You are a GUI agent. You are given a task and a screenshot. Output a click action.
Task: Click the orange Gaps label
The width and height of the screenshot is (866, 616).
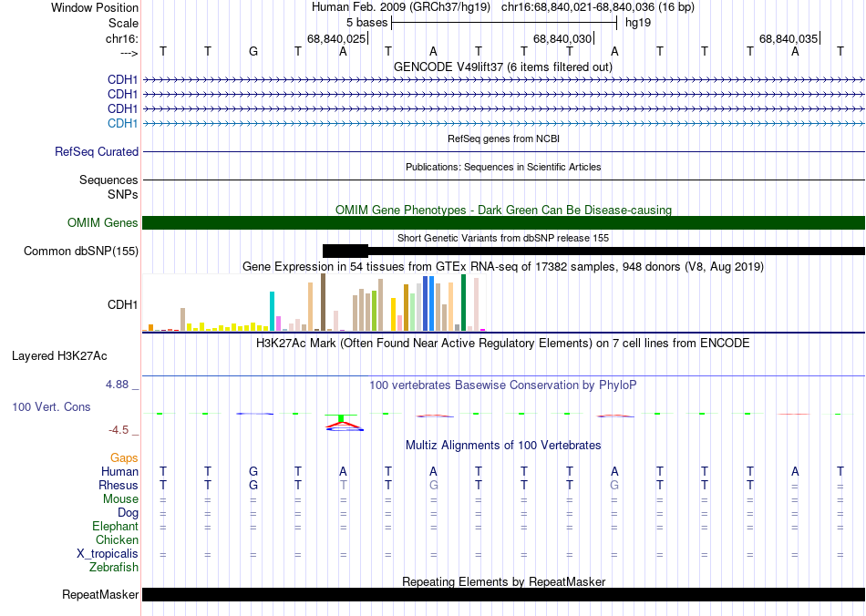tap(124, 457)
